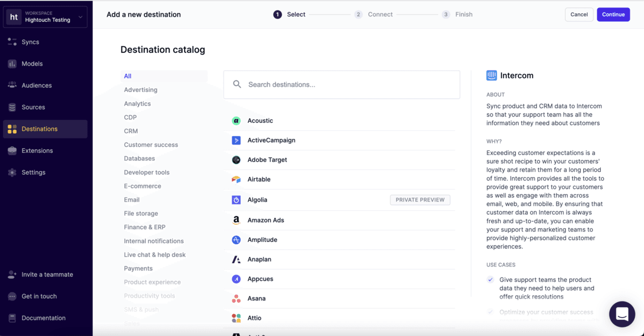Cancel adding a new destination

[579, 14]
